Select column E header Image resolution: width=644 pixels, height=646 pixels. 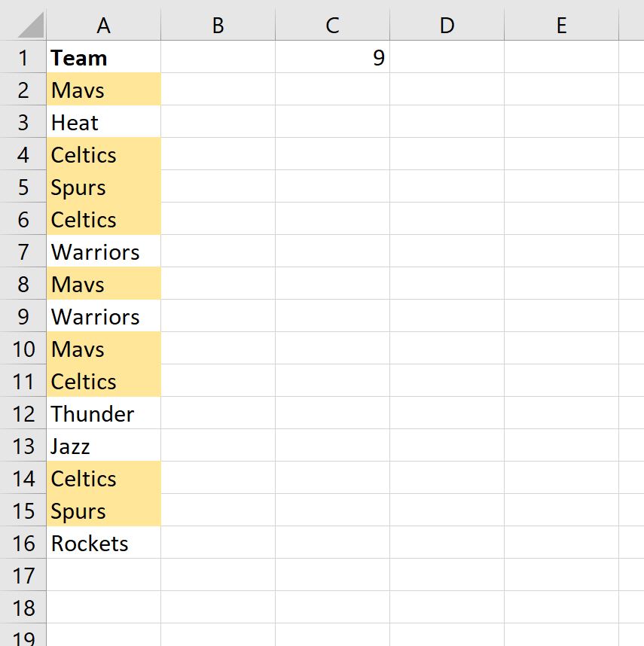pos(561,25)
